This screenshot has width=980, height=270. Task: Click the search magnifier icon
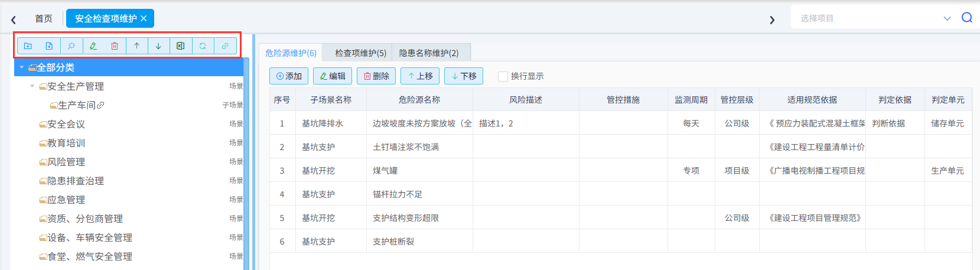967,18
